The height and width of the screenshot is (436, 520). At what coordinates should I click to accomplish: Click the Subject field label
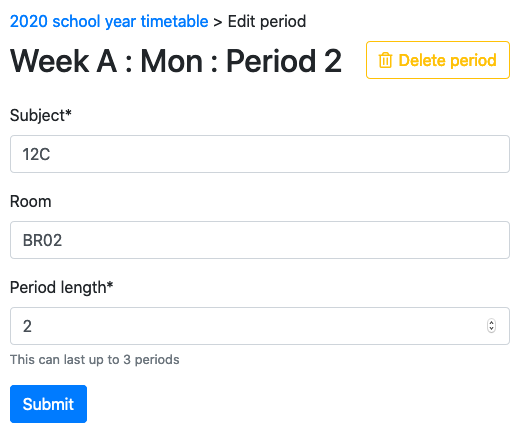click(x=41, y=116)
